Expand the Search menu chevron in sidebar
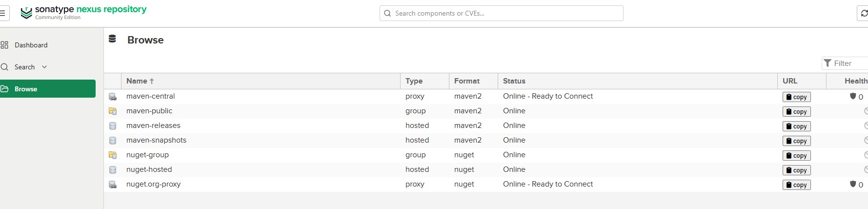 coord(44,67)
